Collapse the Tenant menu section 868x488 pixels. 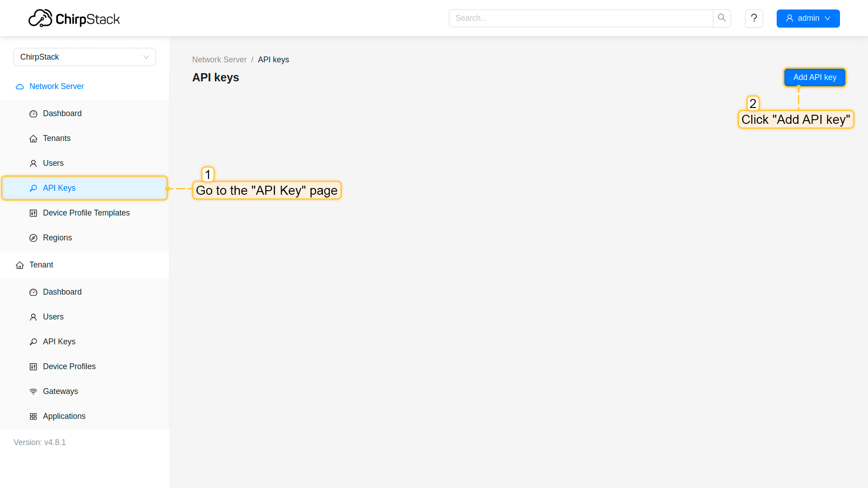click(41, 265)
